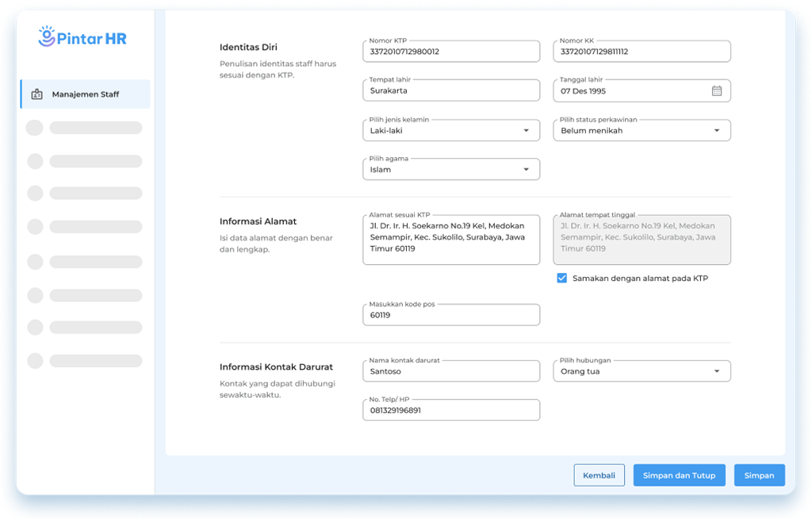Open the calendar icon in Tanggal lahir
Screen dimensions: 812x519
click(716, 90)
